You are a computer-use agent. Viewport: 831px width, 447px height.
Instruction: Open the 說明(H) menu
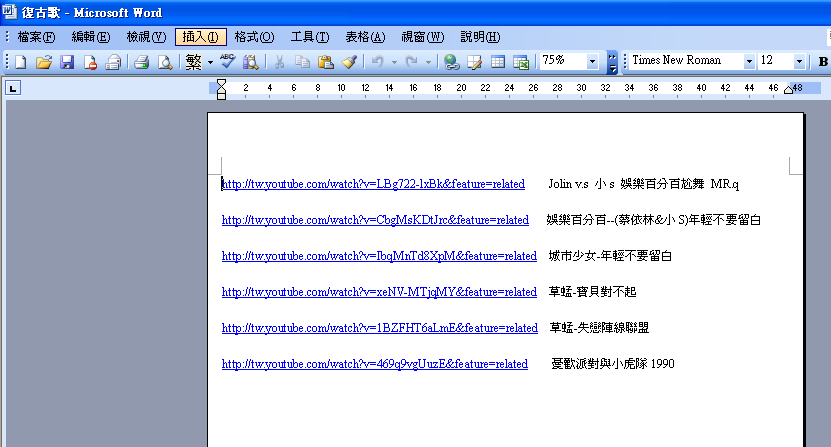point(480,37)
